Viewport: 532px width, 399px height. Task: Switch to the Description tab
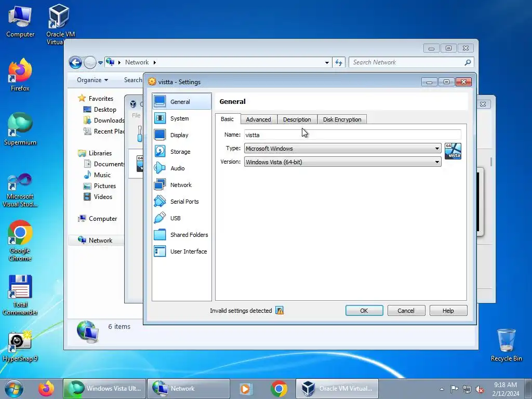297,119
